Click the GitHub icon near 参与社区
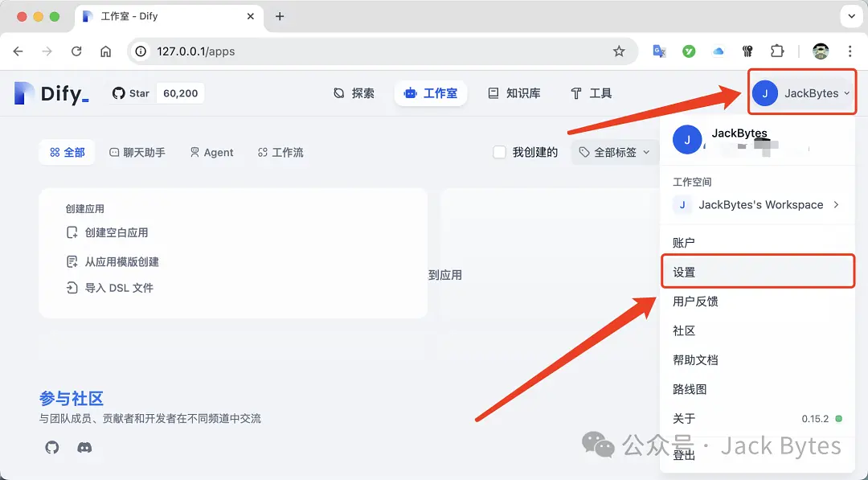This screenshot has height=480, width=868. click(51, 448)
